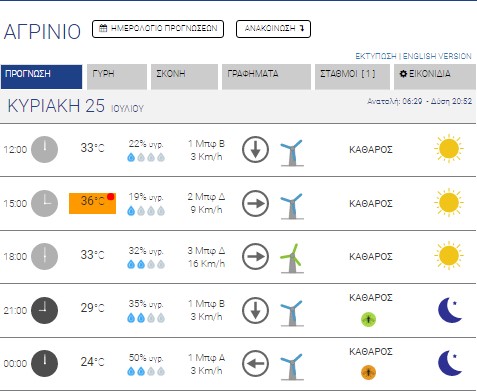Click the orange 36°C temperature warning box
Image resolution: width=477 pixels, height=391 pixels.
(92, 203)
